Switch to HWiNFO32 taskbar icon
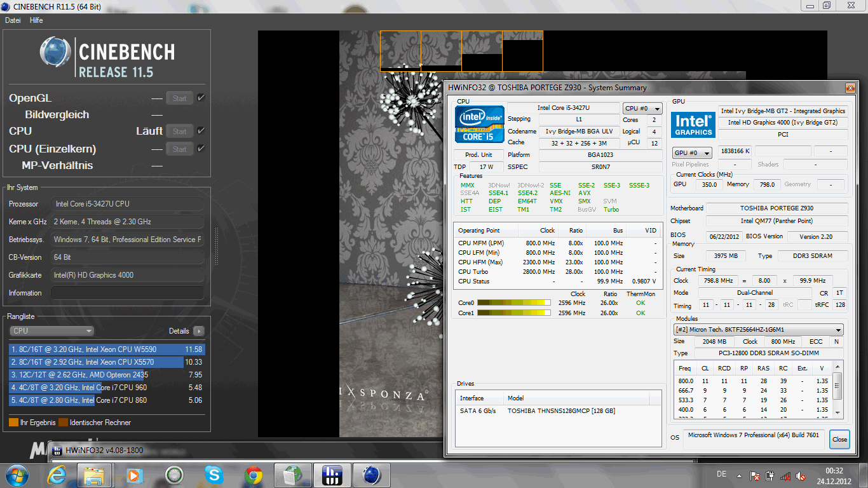 click(332, 475)
